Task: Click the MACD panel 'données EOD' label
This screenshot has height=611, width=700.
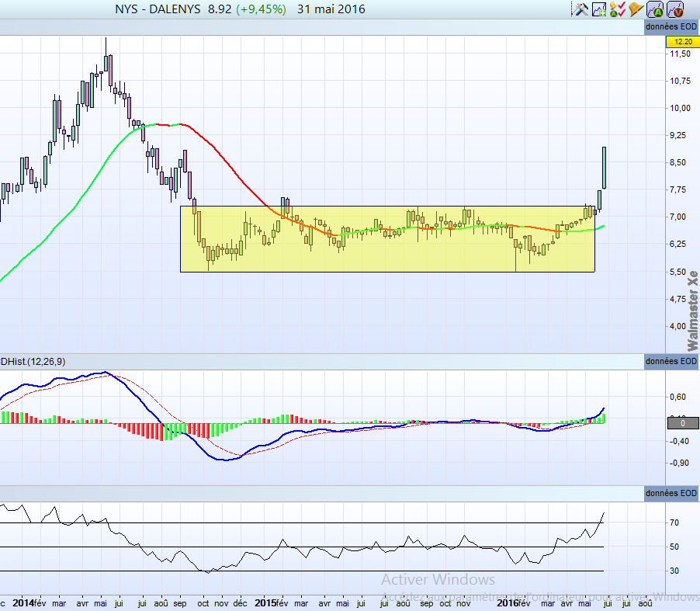Action: tap(671, 361)
